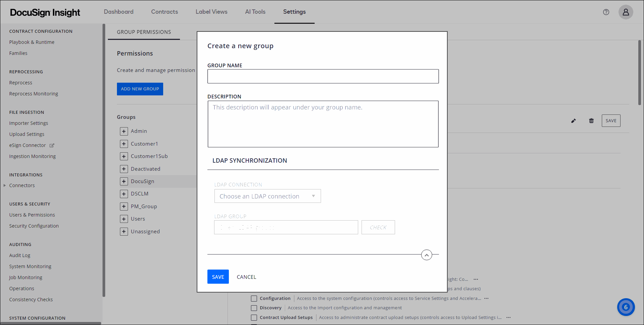
Task: Expand the Admin group
Action: pos(124,131)
